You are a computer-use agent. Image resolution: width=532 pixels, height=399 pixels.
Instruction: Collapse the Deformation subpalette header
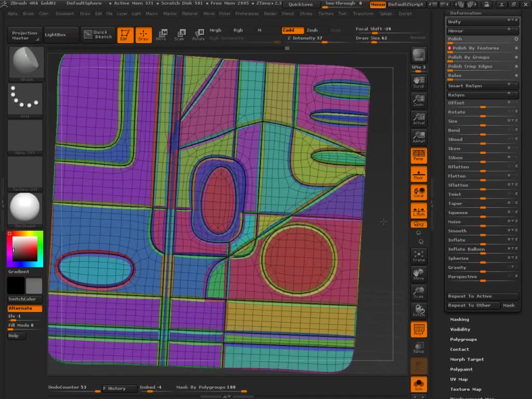coord(465,13)
